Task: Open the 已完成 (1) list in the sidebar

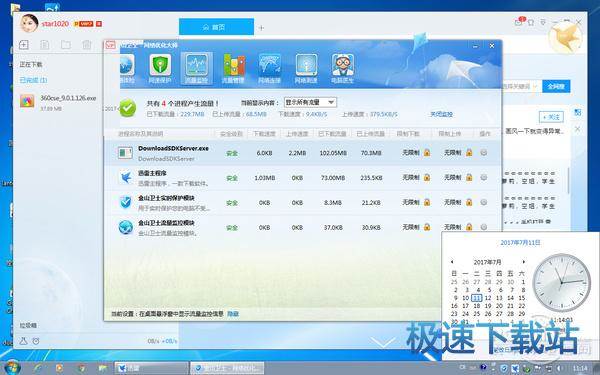Action: (33, 80)
